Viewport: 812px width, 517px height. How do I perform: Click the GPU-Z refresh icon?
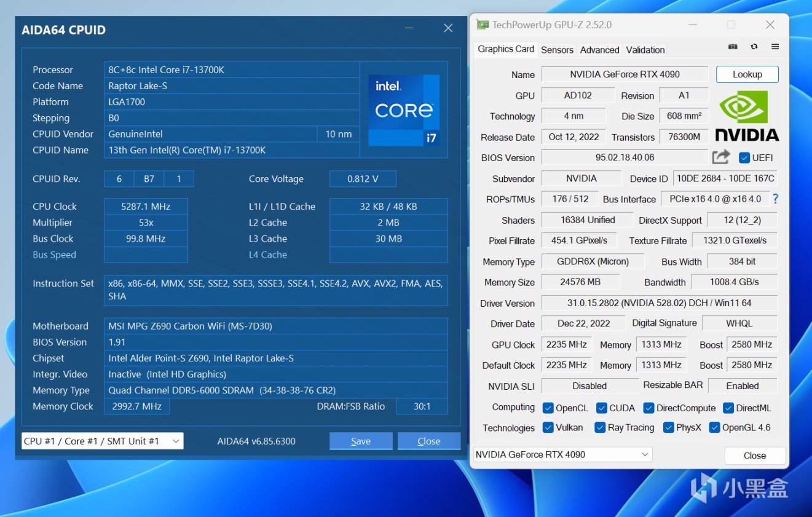754,47
